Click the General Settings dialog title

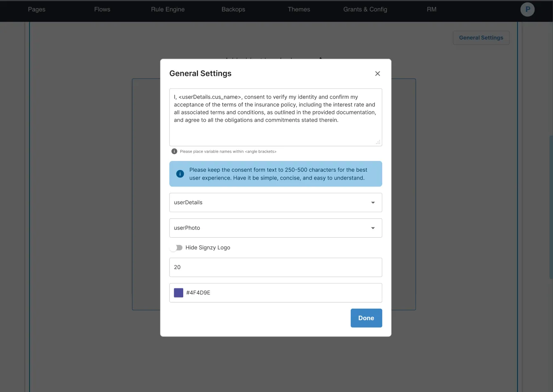pyautogui.click(x=201, y=73)
